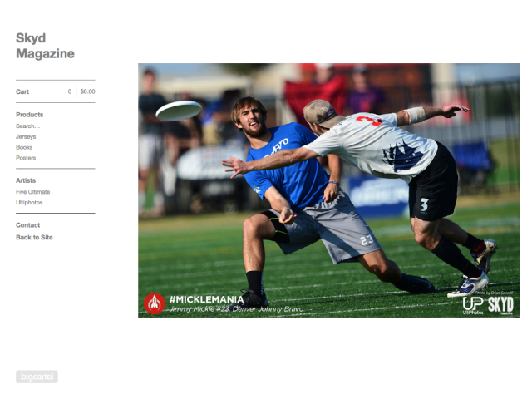The height and width of the screenshot is (399, 532).
Task: Open the #MICKLEMANIA featured photo
Action: tap(328, 190)
